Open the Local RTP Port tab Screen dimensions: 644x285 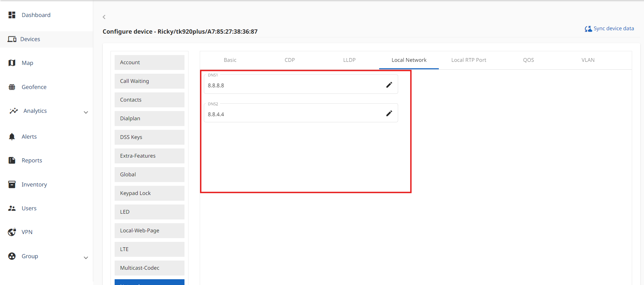tap(468, 60)
